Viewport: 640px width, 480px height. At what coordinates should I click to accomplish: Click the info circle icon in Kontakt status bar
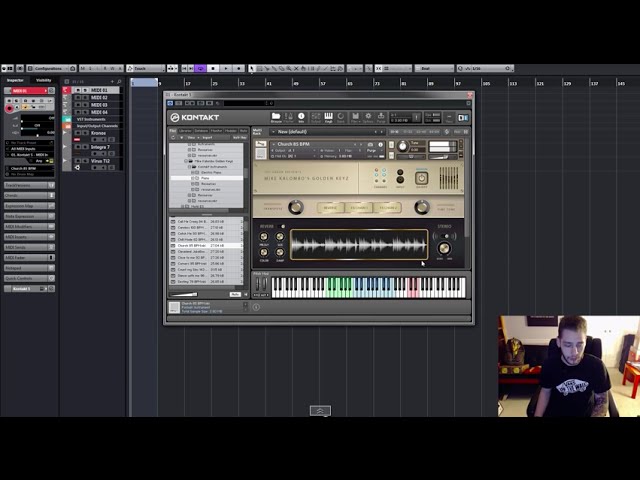pyautogui.click(x=256, y=307)
